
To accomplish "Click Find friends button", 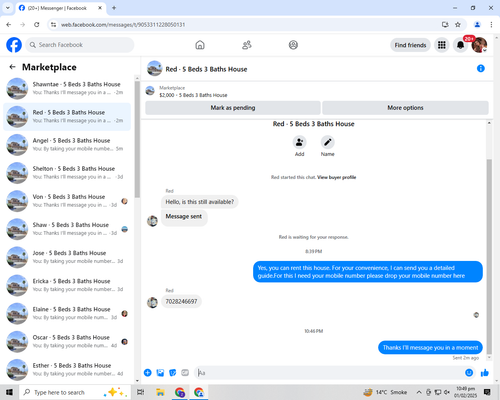I will pos(410,45).
